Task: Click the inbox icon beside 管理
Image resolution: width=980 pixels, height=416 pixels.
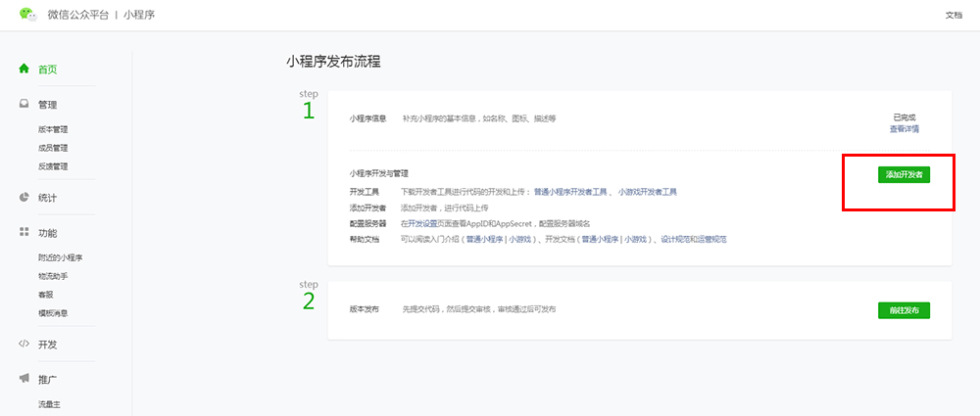Action: [x=24, y=104]
